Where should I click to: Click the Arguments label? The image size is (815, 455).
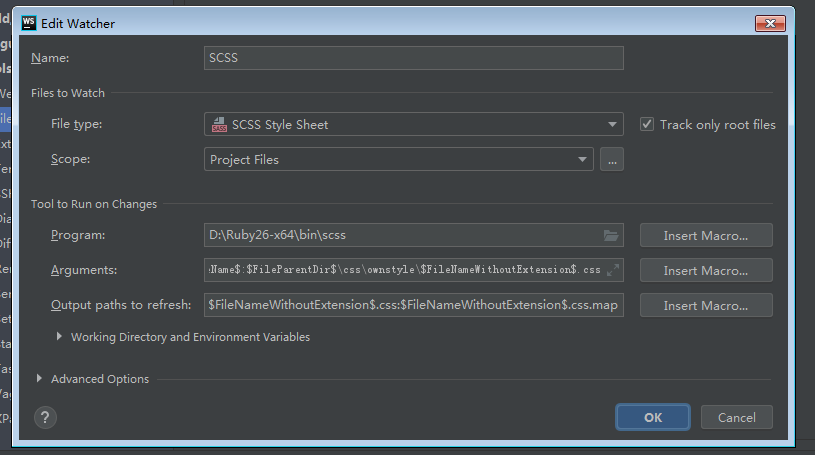84,270
